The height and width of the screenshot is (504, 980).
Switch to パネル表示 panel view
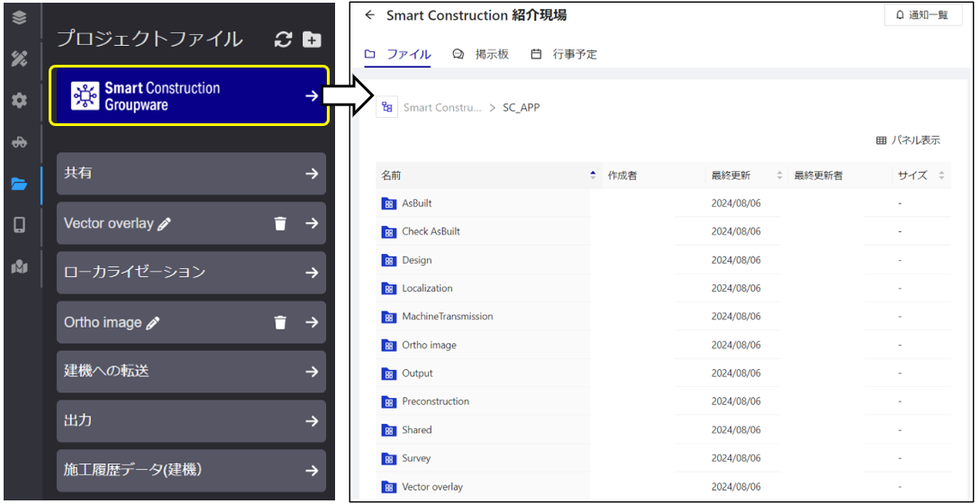point(908,140)
